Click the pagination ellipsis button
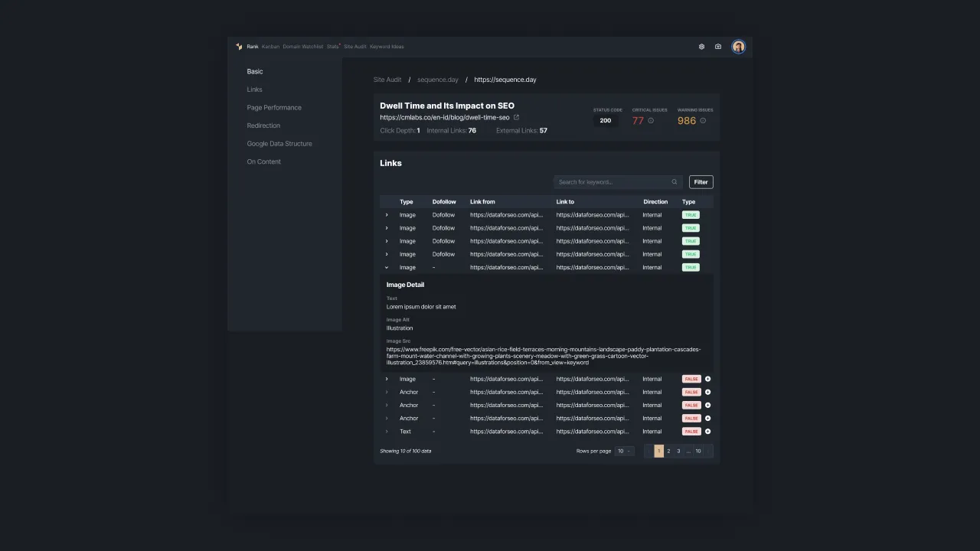 688,451
